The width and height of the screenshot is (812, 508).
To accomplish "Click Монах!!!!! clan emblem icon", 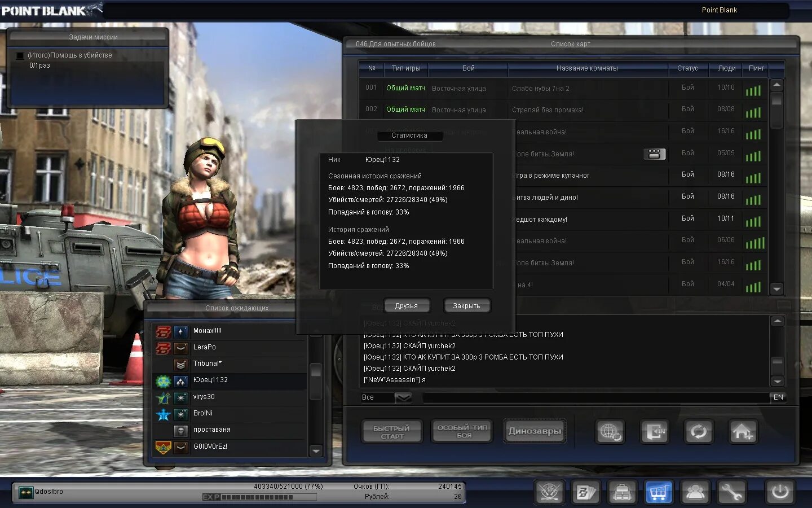I will [163, 331].
